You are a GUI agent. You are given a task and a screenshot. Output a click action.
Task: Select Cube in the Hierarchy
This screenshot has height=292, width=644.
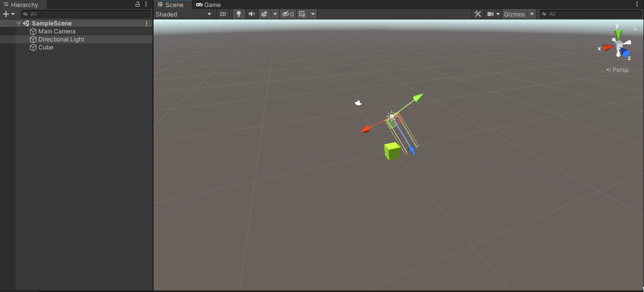pos(46,47)
